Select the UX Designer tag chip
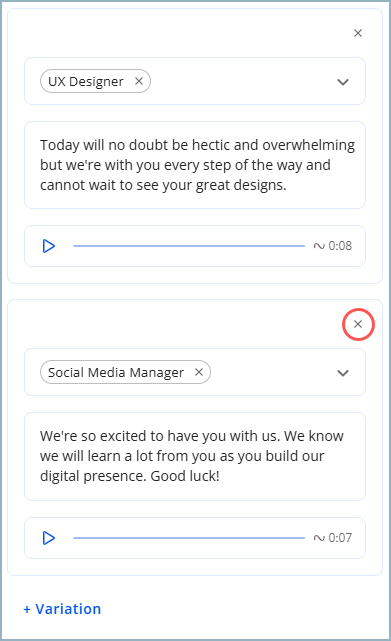Viewport: 391px width, 641px height. click(85, 81)
